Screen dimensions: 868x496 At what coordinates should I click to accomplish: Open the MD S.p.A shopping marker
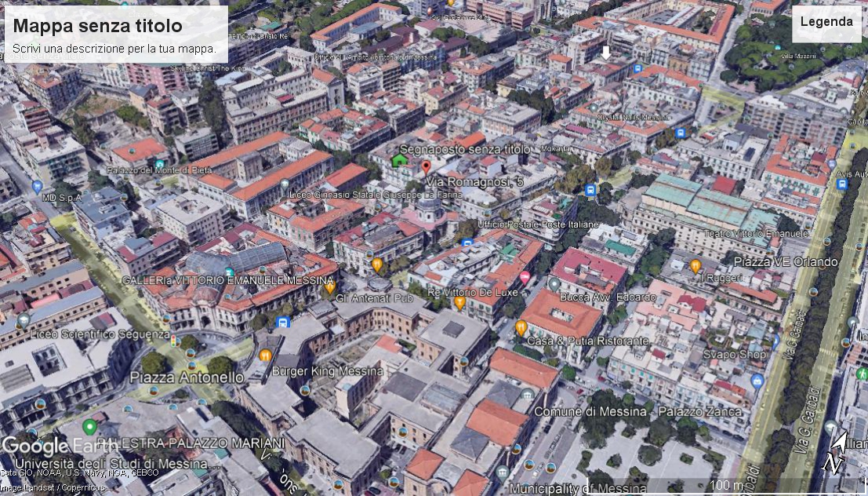coord(37,187)
